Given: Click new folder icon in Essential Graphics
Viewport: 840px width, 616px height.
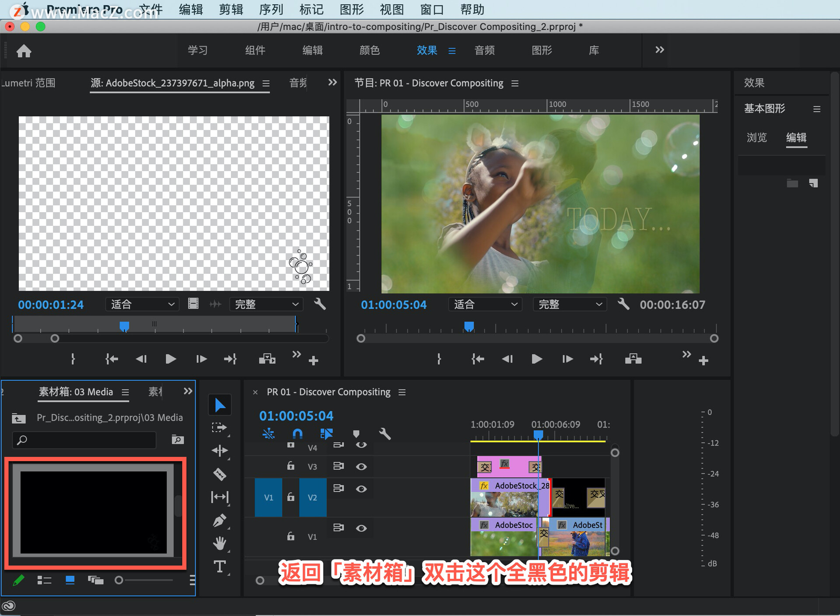Looking at the screenshot, I should pyautogui.click(x=792, y=183).
